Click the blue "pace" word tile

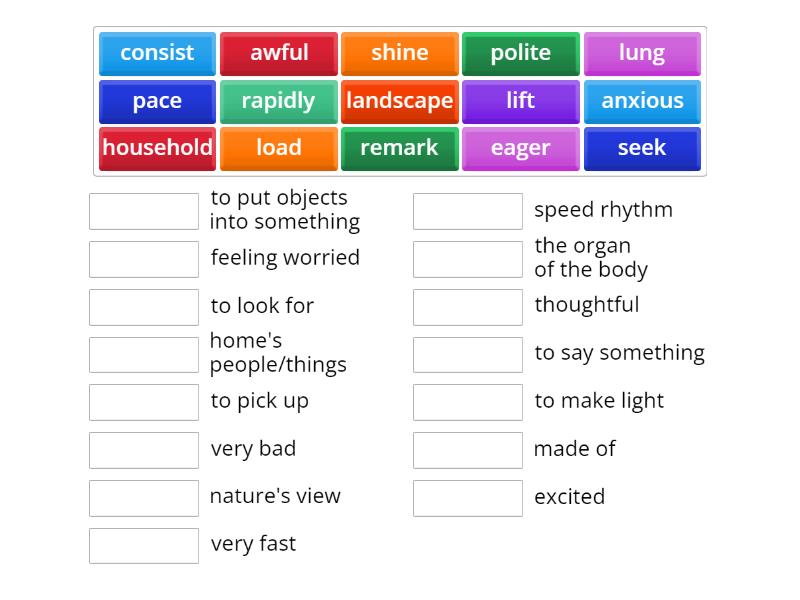pos(156,101)
